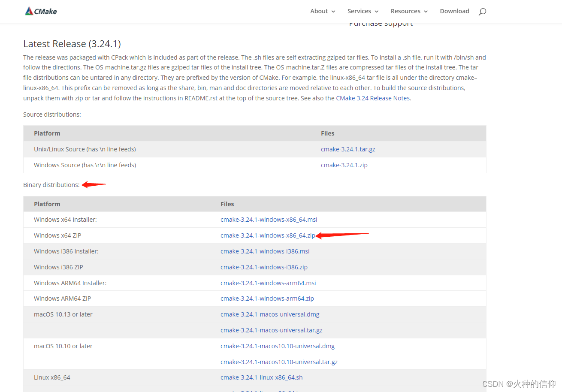The width and height of the screenshot is (562, 392).
Task: Expand the Services menu
Action: pos(363,11)
